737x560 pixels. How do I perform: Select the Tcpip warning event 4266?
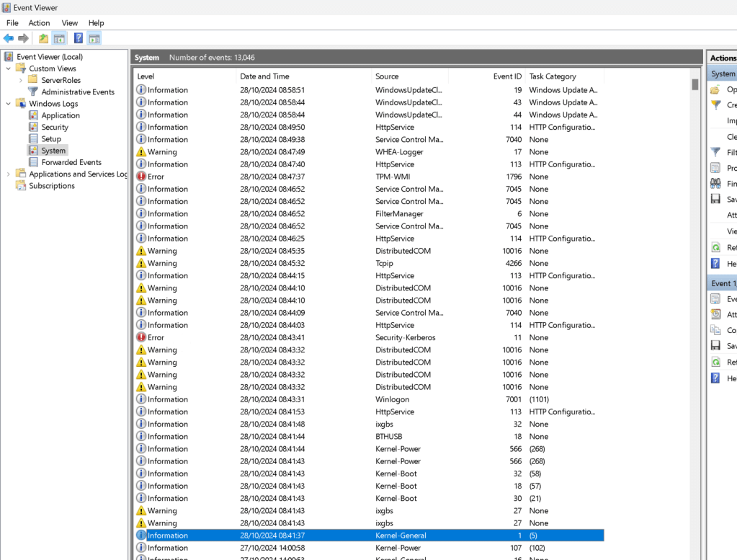click(x=369, y=263)
